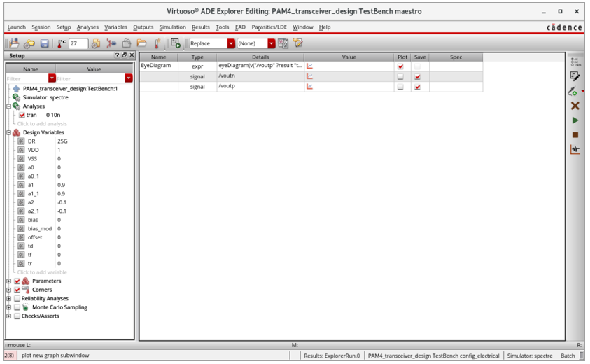Toggle Save checkbox for EyeDiagram row
The height and width of the screenshot is (364, 590).
[x=417, y=66]
